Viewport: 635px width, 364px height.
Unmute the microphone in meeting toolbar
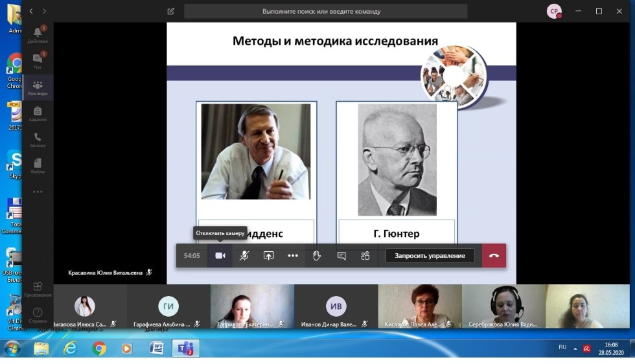(244, 256)
